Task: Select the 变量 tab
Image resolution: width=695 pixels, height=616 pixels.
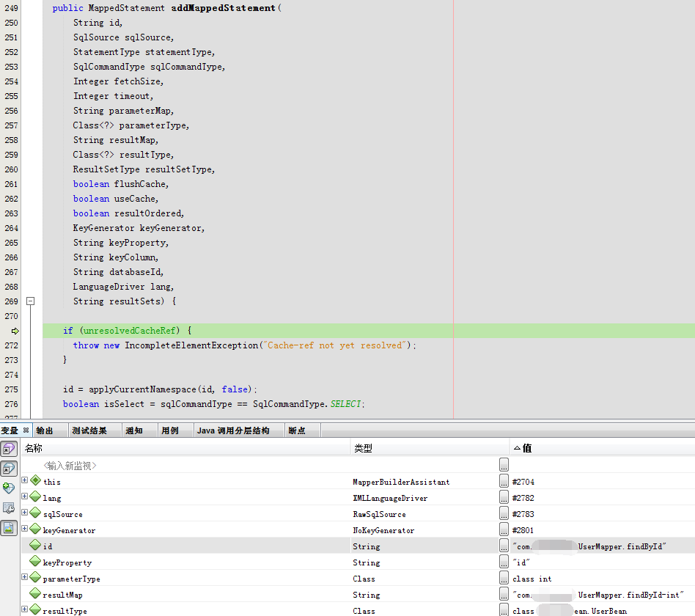Action: pyautogui.click(x=10, y=430)
